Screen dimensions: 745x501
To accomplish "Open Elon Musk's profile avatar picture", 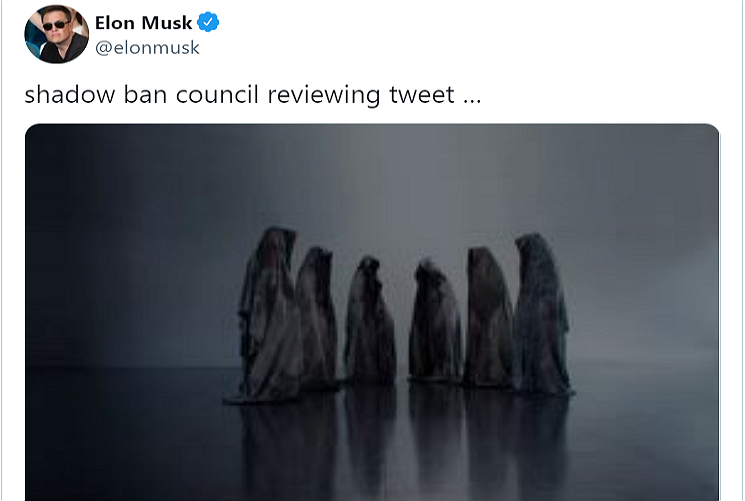I will coord(56,34).
